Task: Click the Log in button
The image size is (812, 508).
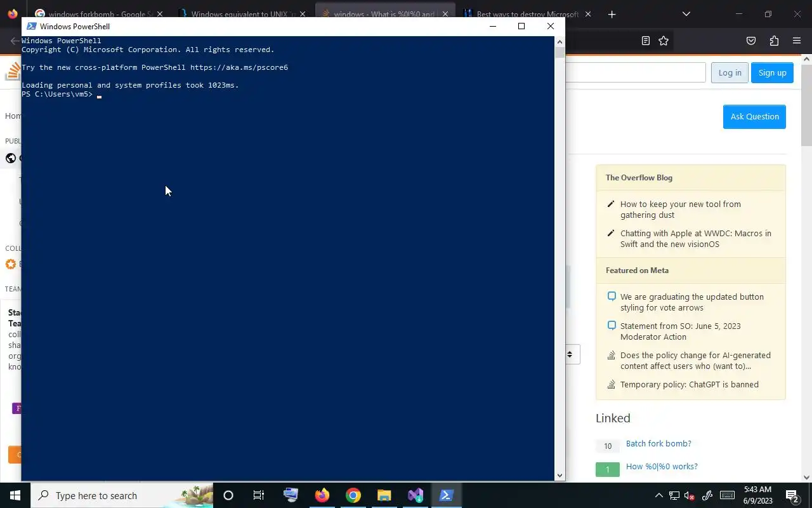Action: point(730,72)
